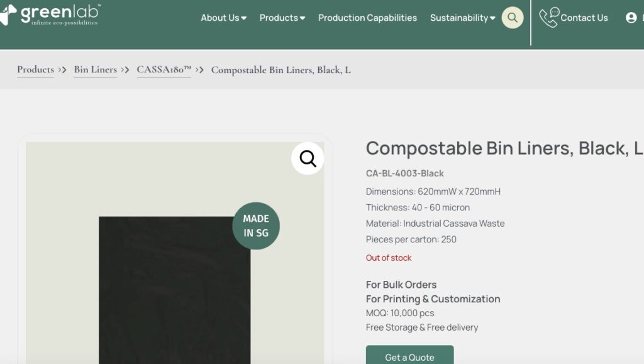Viewport: 644px width, 364px height.
Task: Select Contact Us in the header menu
Action: click(582, 18)
